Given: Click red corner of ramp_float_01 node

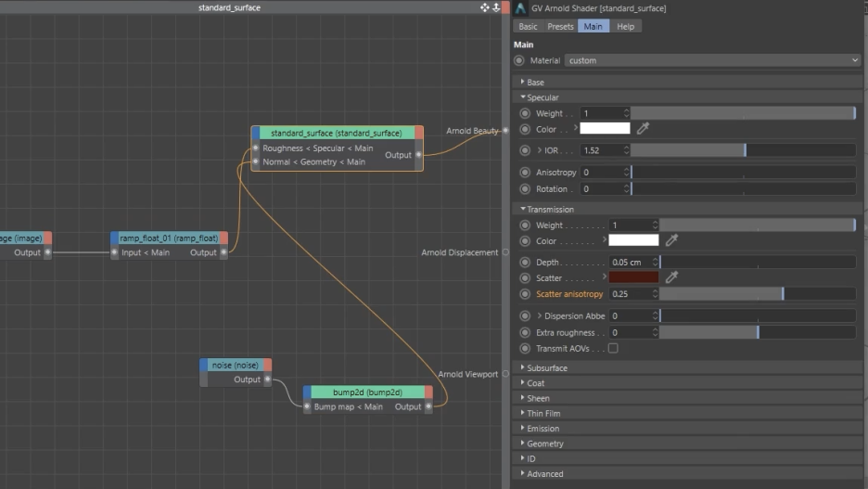Looking at the screenshot, I should 223,238.
